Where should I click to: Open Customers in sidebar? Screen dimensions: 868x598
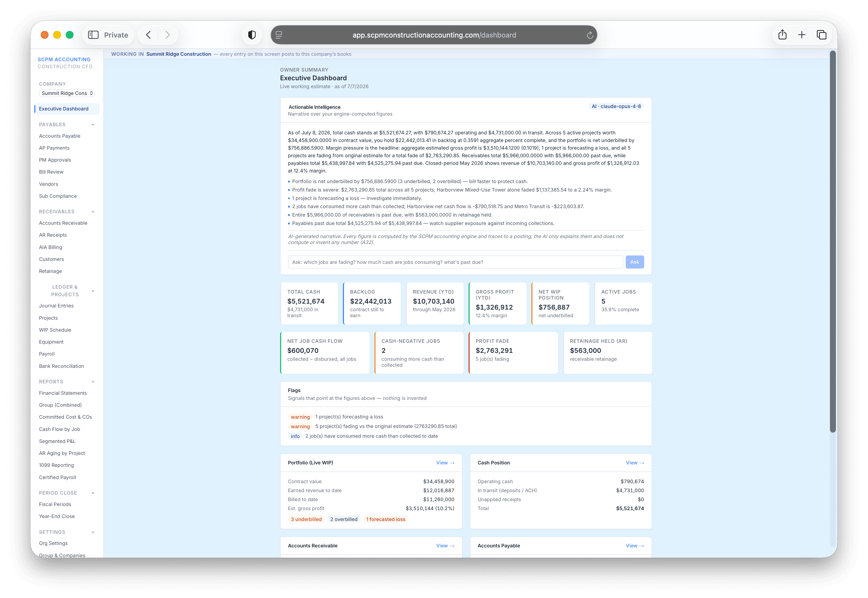[x=51, y=259]
